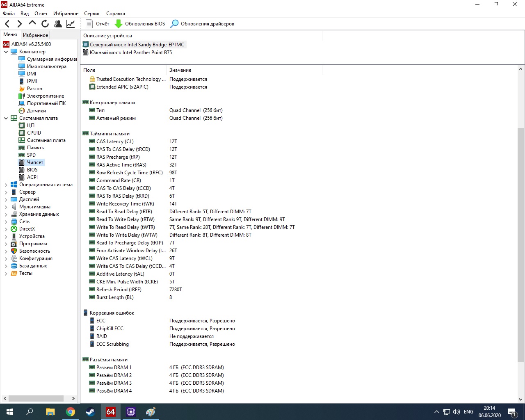Refresh the current page
525x420 pixels.
45,24
